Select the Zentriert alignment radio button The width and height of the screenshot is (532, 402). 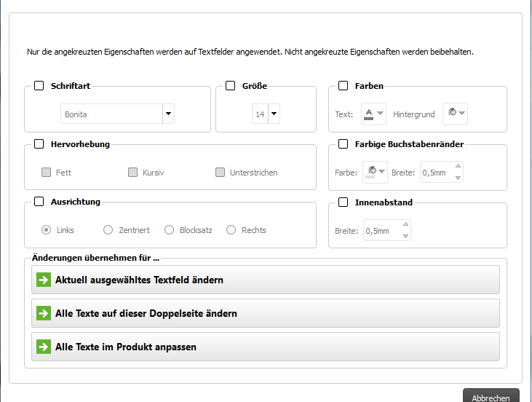click(108, 230)
